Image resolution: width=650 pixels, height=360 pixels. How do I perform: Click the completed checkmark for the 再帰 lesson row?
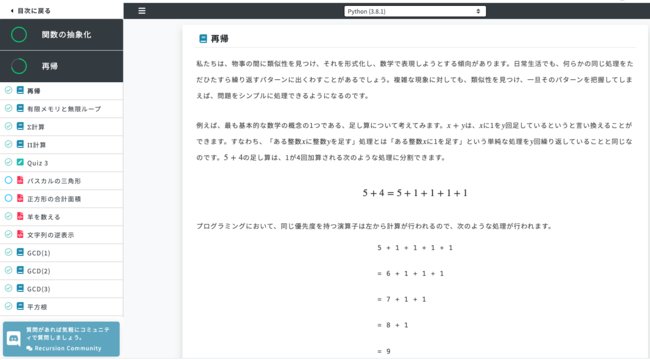pos(8,90)
